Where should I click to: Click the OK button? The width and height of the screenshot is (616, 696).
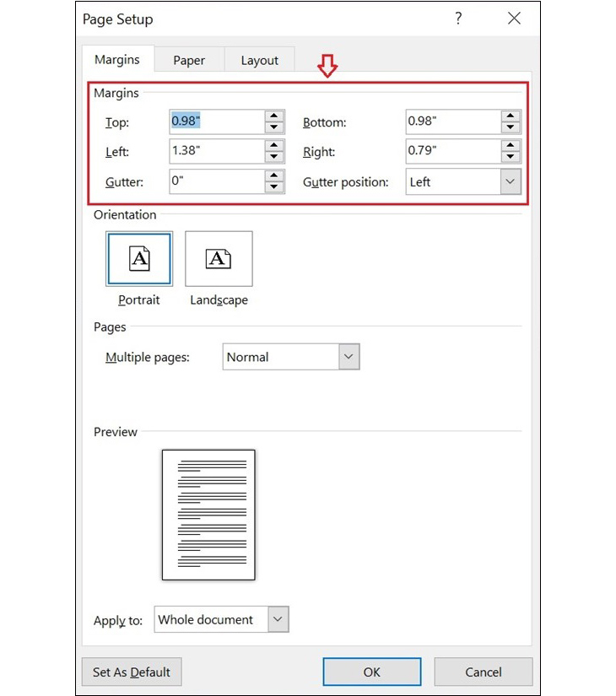372,672
